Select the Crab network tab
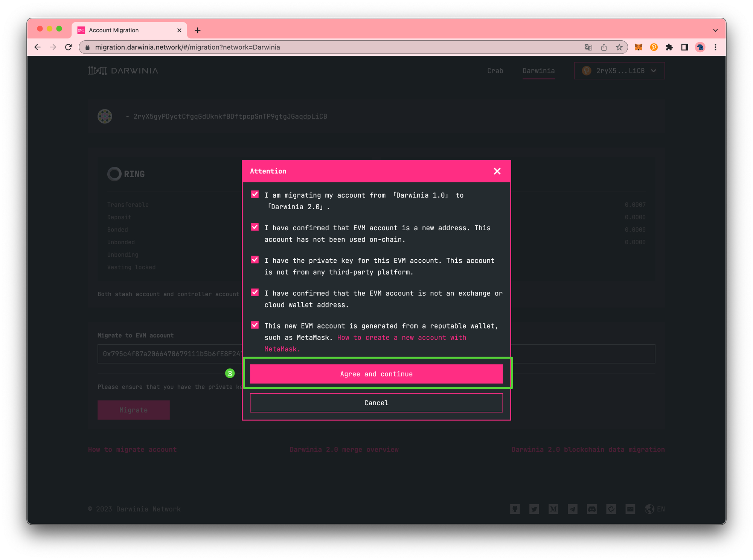753x560 pixels. [x=495, y=71]
